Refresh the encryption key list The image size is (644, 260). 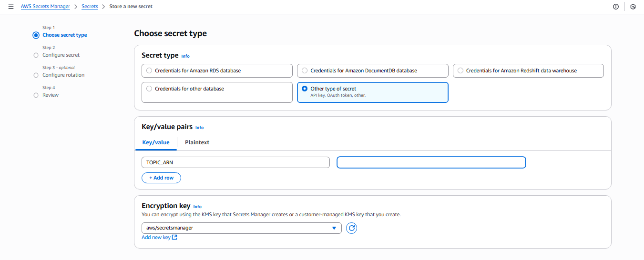tap(351, 228)
